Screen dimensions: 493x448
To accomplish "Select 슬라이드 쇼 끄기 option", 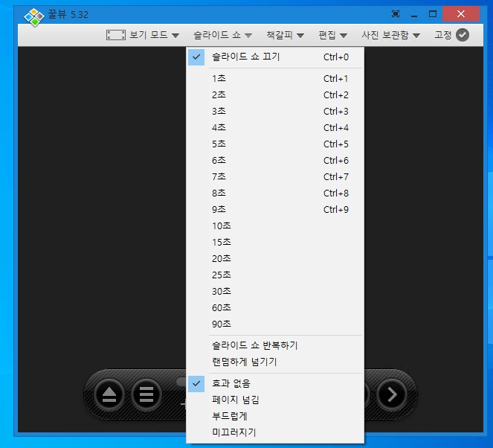I will tap(275, 57).
